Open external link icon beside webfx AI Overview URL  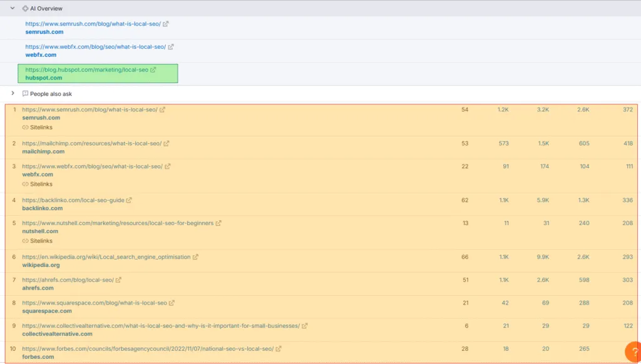click(171, 47)
